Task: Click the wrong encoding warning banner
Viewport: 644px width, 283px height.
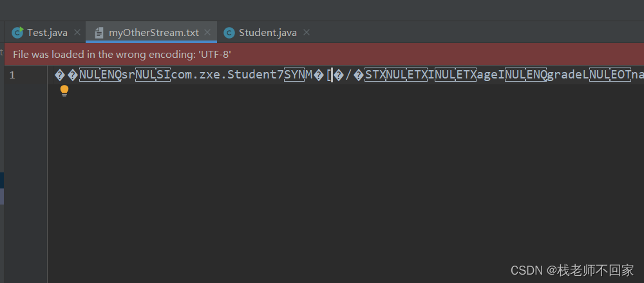Action: [x=324, y=54]
